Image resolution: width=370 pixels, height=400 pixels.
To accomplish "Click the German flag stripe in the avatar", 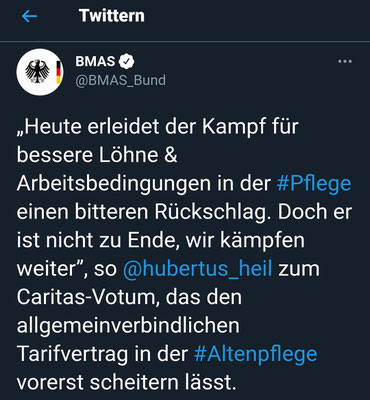I will click(58, 72).
